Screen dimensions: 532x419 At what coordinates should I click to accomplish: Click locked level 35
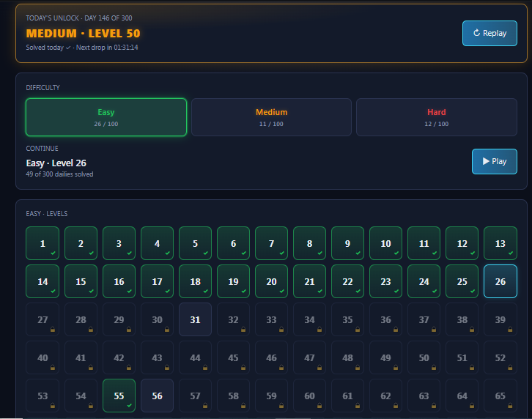348,319
